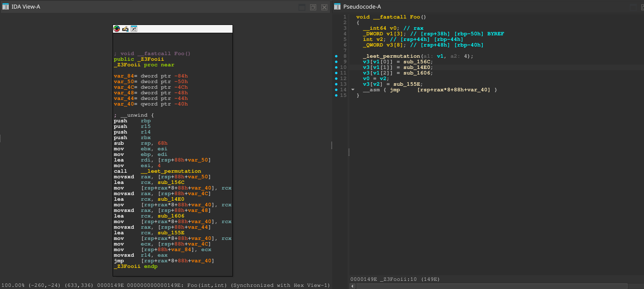
Task: Select 'movsxd rax, [rsp+88h+var_50]' instruction
Action: coord(162,177)
